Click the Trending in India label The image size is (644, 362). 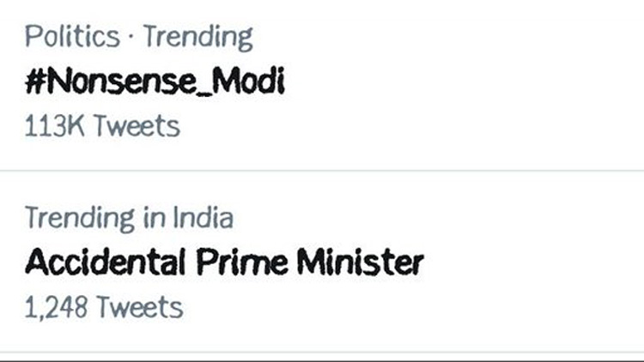(x=129, y=218)
